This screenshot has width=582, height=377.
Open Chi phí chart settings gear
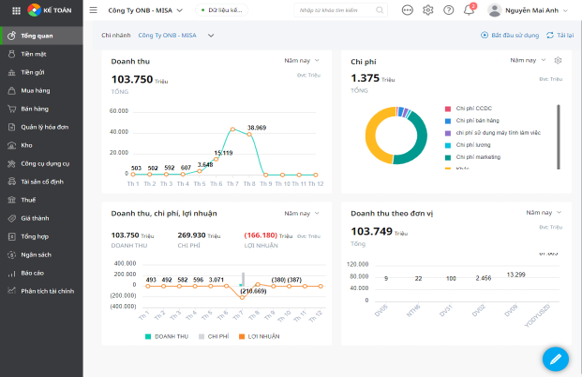[558, 60]
